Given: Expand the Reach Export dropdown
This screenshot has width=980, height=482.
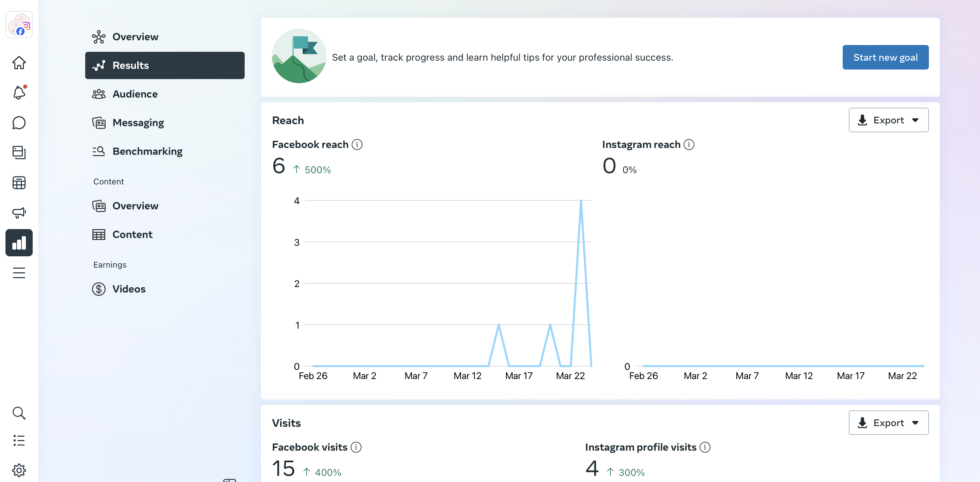Looking at the screenshot, I should 888,120.
